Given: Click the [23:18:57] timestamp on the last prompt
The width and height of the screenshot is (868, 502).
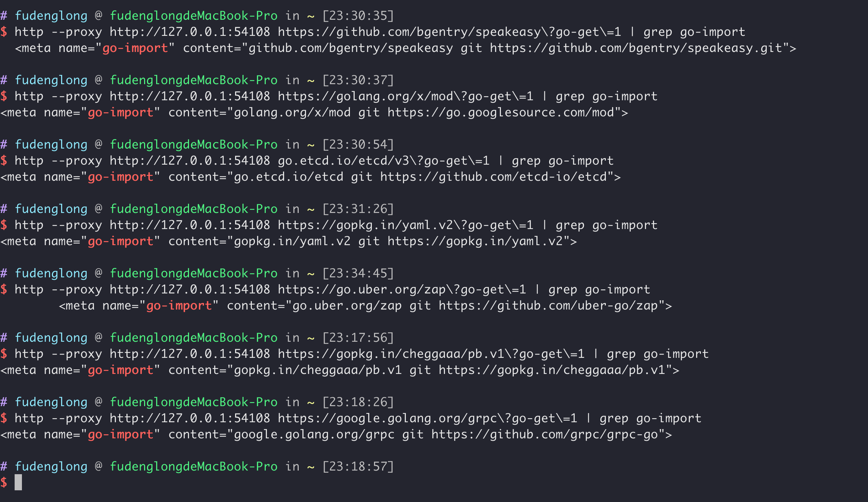Looking at the screenshot, I should (x=358, y=467).
